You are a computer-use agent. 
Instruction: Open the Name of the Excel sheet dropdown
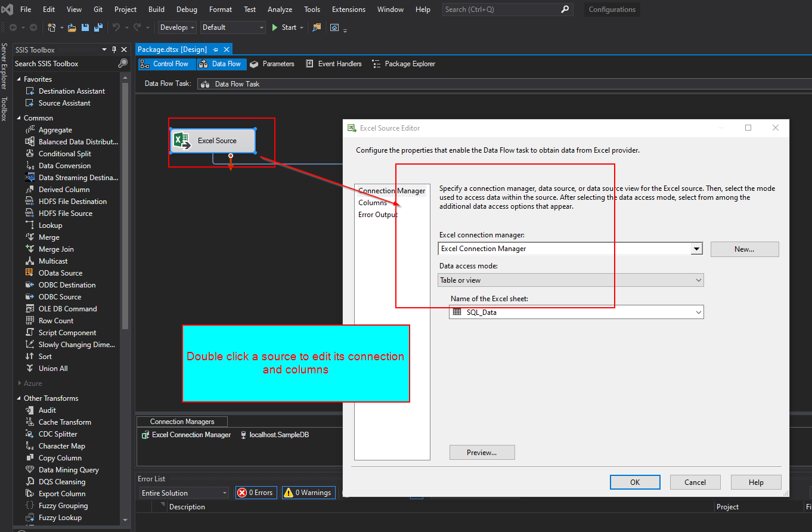(x=699, y=312)
